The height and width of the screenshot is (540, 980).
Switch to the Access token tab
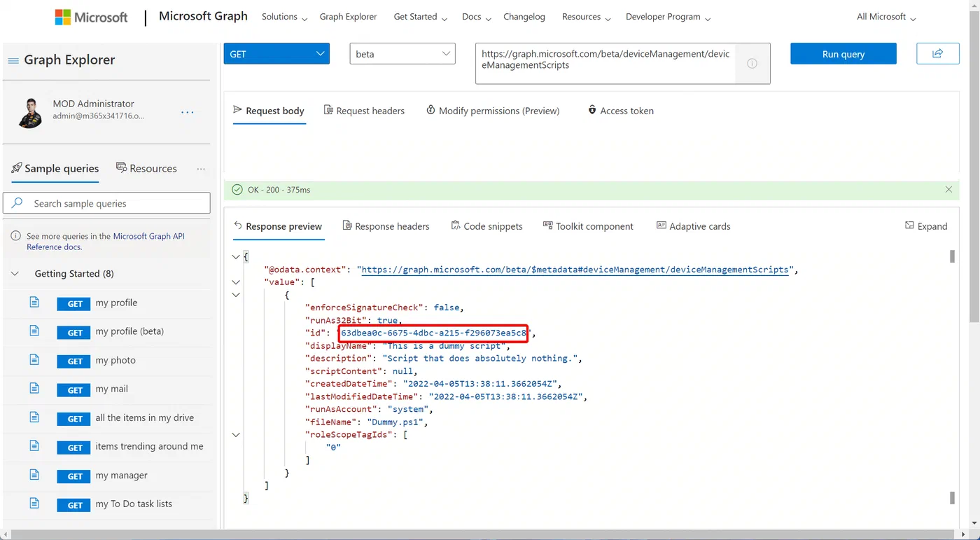620,111
